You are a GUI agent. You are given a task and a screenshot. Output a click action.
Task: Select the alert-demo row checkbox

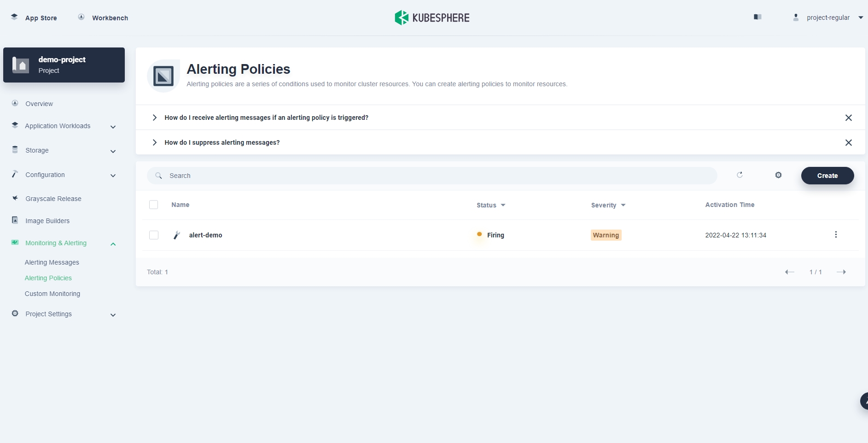(154, 235)
